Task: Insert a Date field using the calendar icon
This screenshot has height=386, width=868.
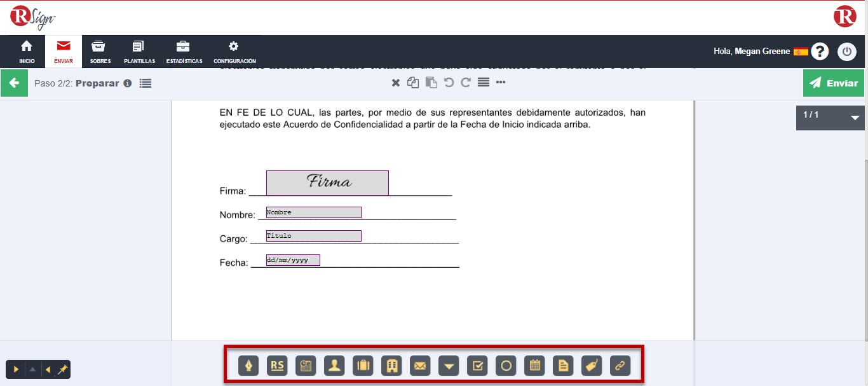Action: click(x=534, y=366)
